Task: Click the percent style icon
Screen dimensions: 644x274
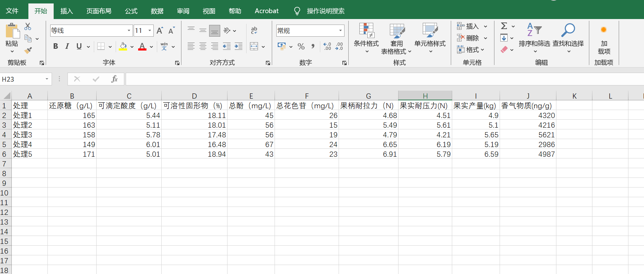Action: 301,46
